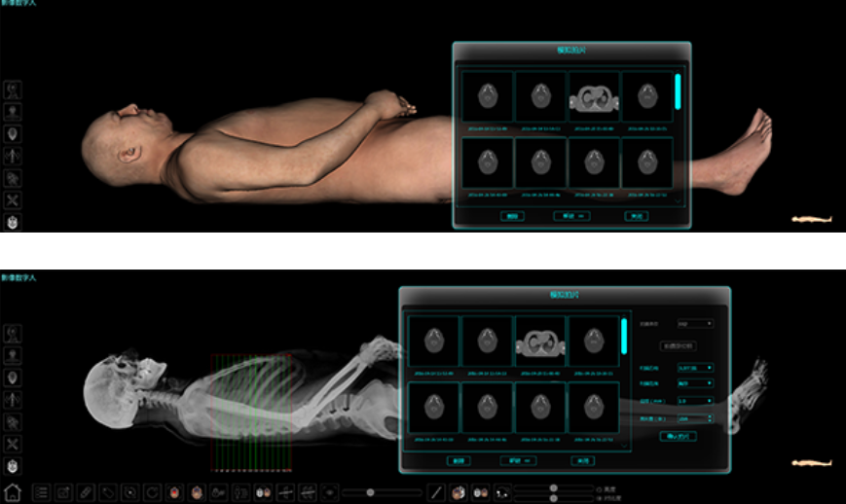Click the paperclip icon in the bottom toolbar
The image size is (846, 504).
[86, 492]
